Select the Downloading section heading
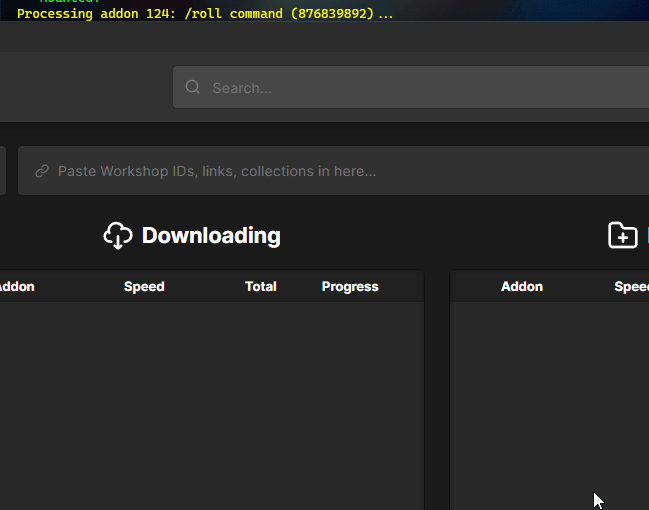Viewport: 649px width, 510px height. (x=211, y=236)
